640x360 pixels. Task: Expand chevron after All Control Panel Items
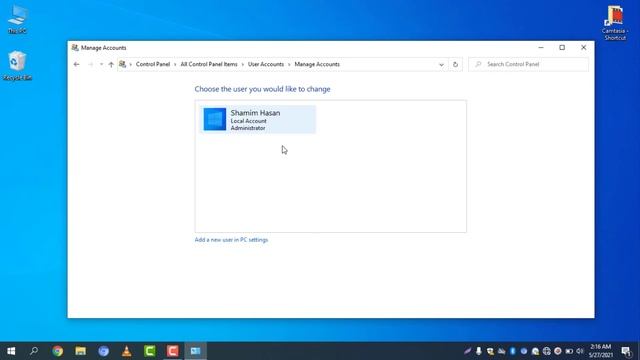click(242, 64)
